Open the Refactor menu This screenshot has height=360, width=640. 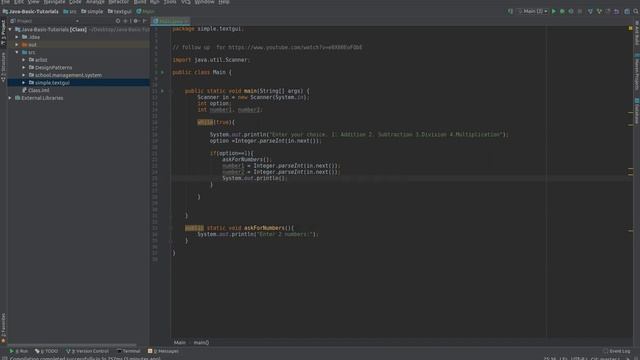point(119,2)
